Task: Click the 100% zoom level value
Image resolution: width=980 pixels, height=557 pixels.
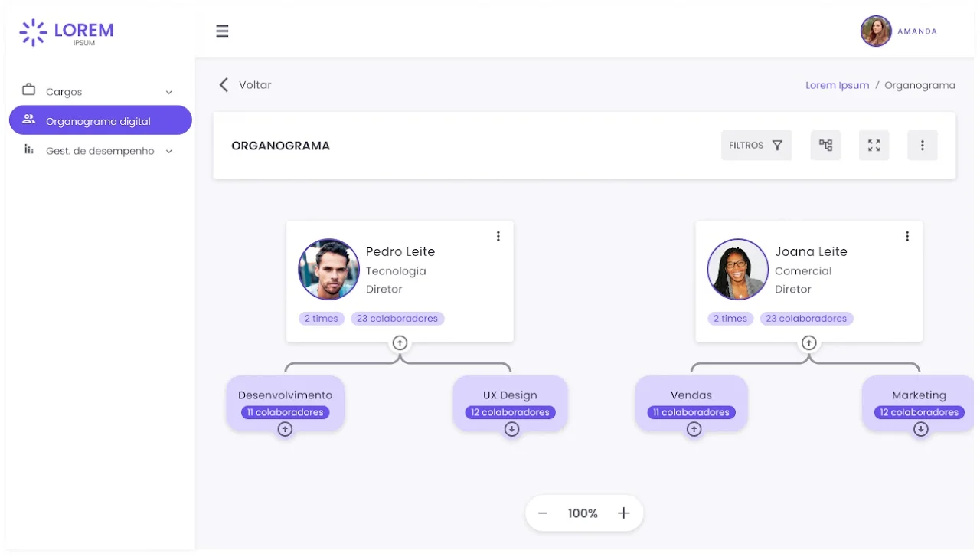Action: tap(583, 513)
